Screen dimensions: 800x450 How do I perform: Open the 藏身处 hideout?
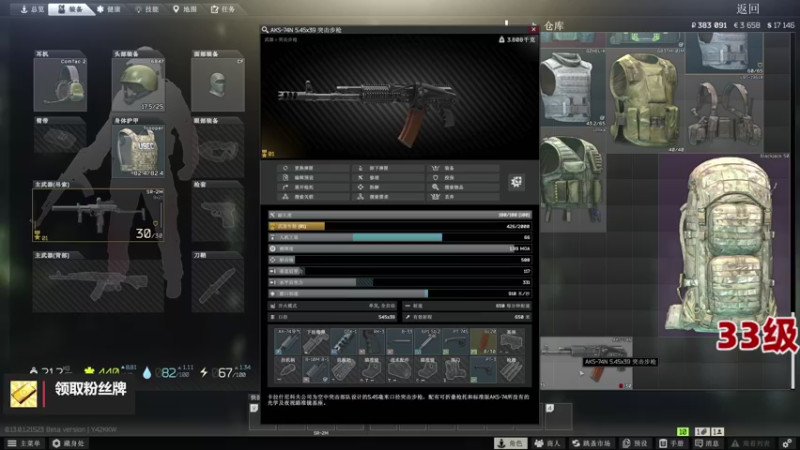tap(68, 443)
